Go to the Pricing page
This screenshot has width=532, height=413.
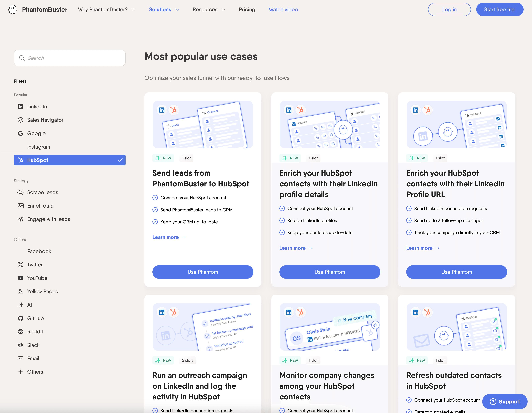247,10
